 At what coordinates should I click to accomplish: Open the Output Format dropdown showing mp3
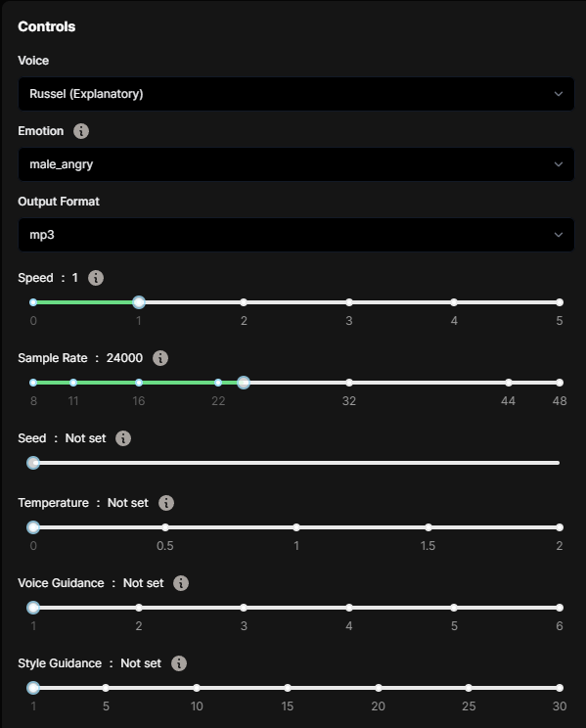click(x=296, y=235)
